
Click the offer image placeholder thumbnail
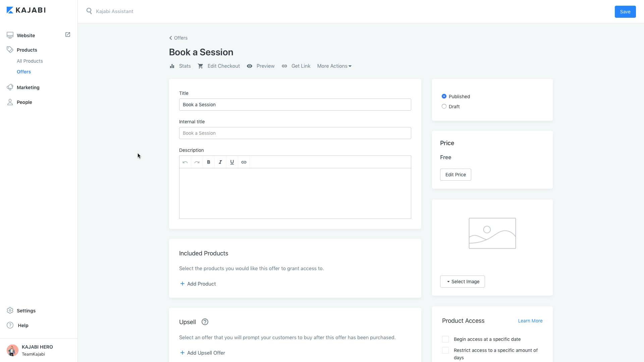click(x=492, y=233)
